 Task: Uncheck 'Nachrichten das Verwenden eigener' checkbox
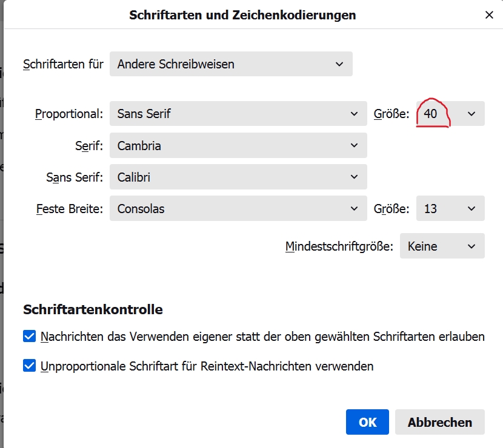29,337
